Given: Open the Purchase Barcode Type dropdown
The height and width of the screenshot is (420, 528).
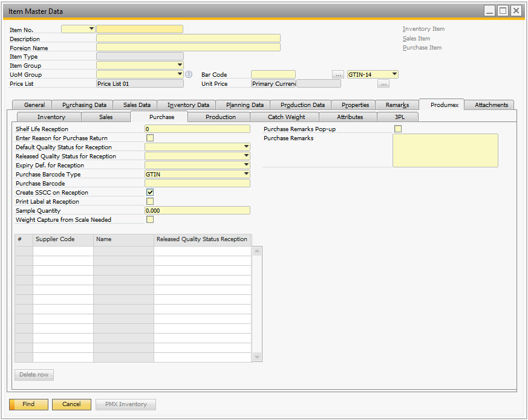Looking at the screenshot, I should point(246,174).
